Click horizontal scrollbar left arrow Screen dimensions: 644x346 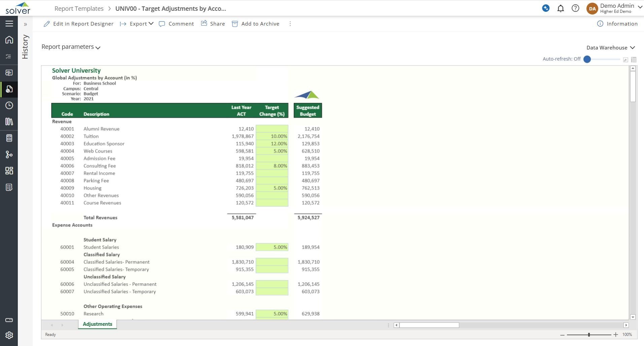(396, 325)
